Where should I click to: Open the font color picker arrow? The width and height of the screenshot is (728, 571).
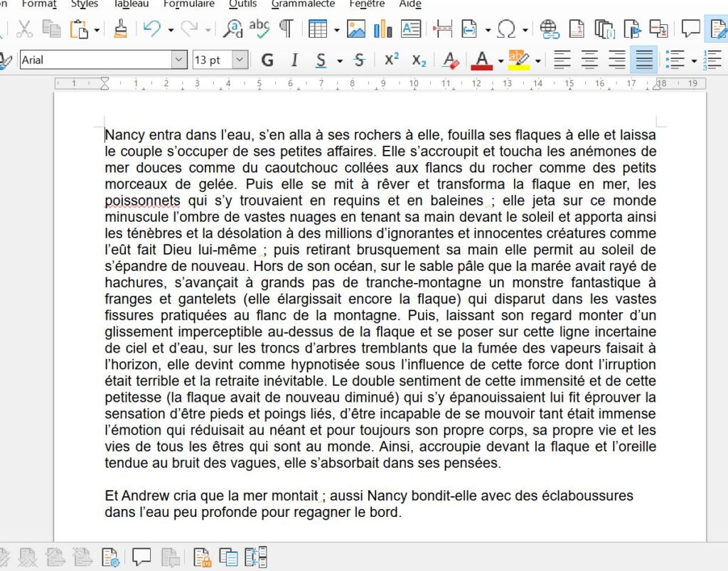500,61
